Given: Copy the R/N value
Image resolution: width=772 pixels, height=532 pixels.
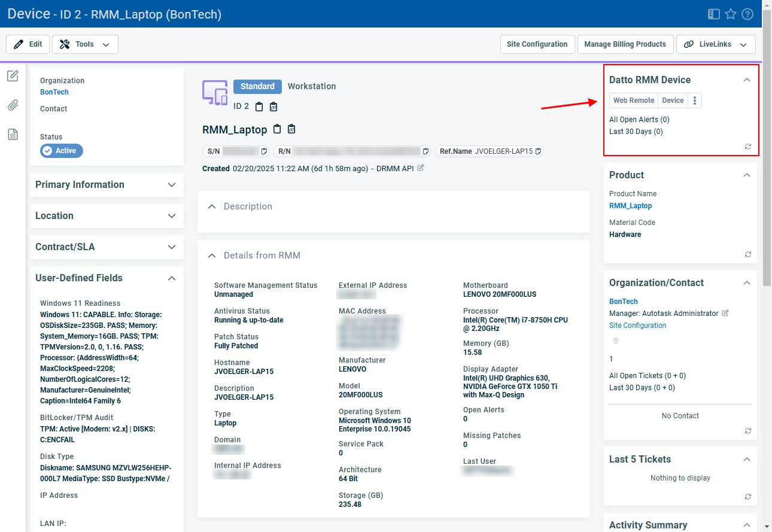Looking at the screenshot, I should (x=425, y=151).
